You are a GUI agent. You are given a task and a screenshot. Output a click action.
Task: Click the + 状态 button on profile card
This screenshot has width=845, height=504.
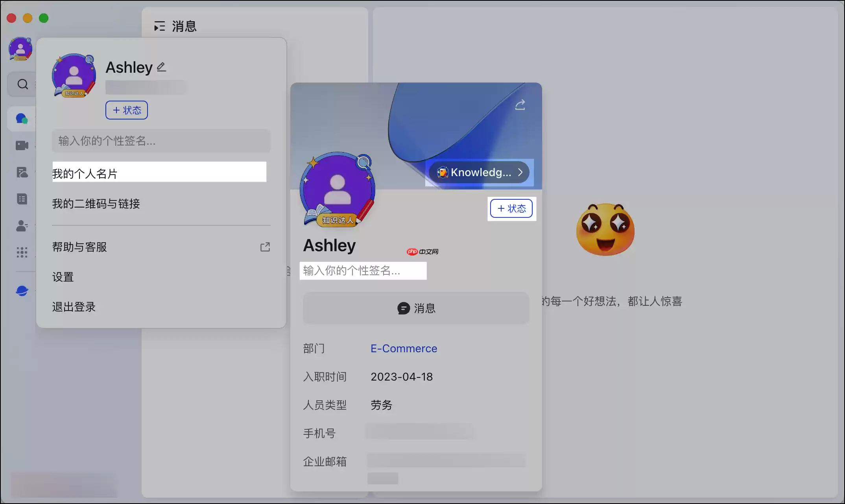point(511,208)
